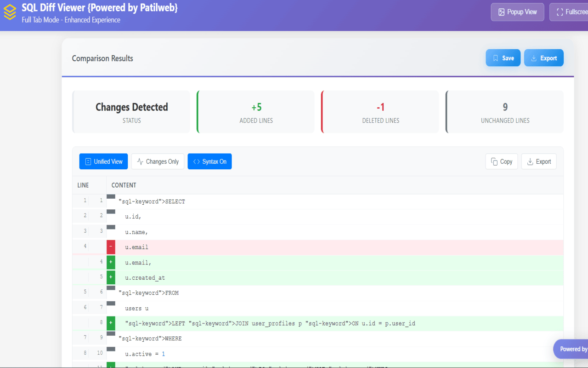Click the blue Export button in the header
This screenshot has width=588, height=368.
click(544, 58)
